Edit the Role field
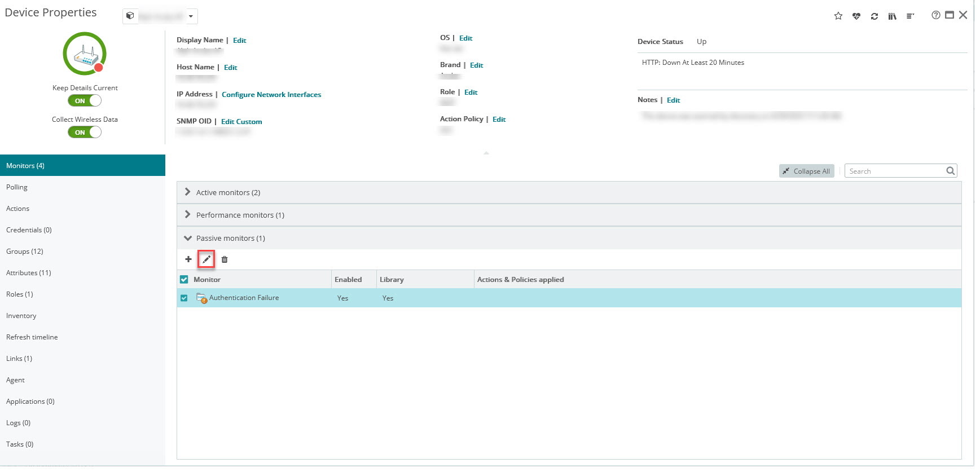This screenshot has width=980, height=472. click(x=471, y=92)
